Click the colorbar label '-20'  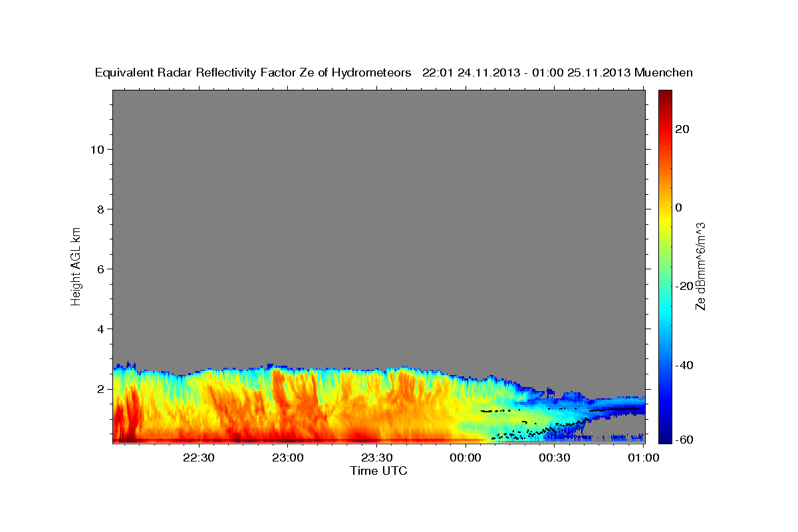[685, 286]
